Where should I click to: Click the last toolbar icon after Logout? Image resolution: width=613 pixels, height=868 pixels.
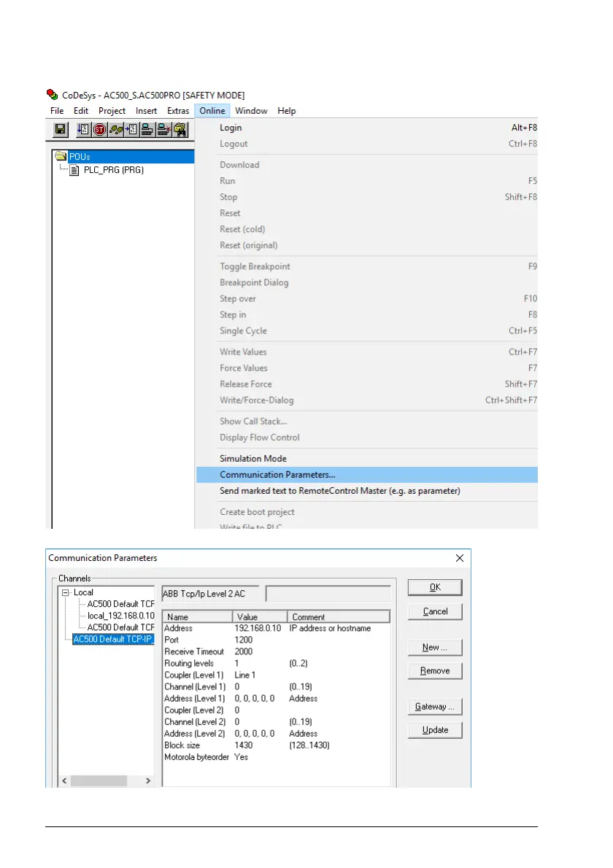pyautogui.click(x=180, y=130)
